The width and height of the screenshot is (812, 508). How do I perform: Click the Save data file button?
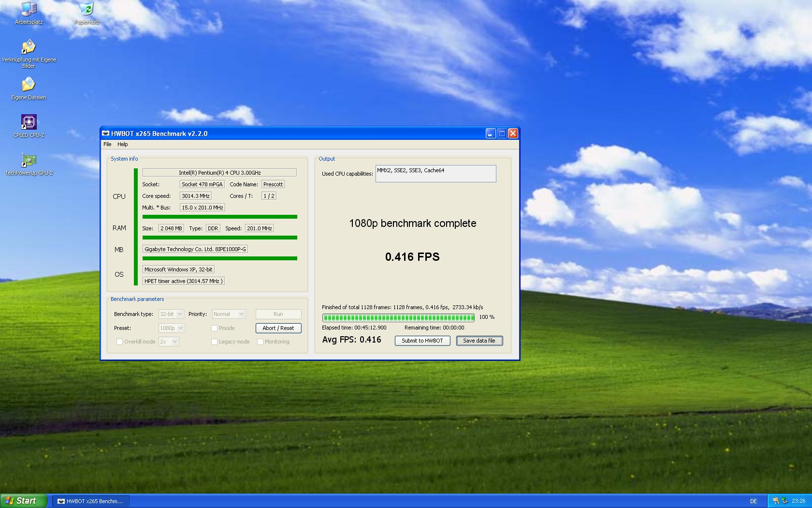tap(479, 341)
